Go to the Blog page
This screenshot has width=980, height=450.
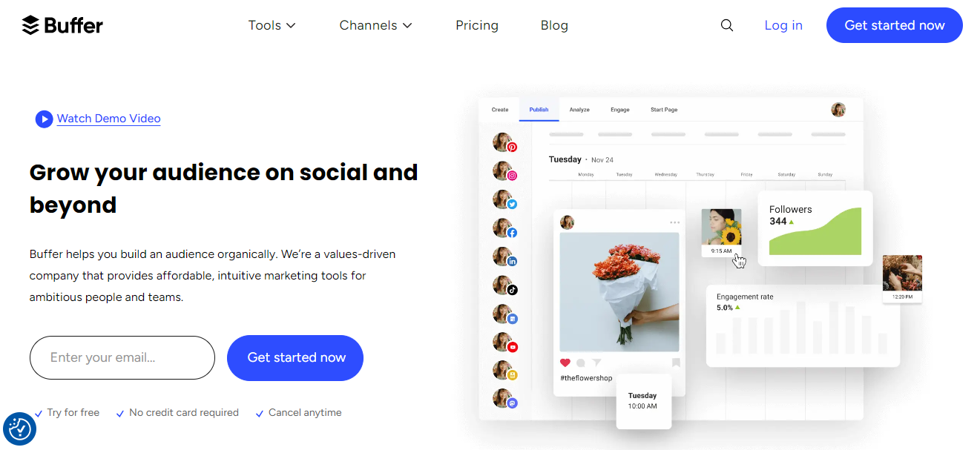pyautogui.click(x=554, y=25)
